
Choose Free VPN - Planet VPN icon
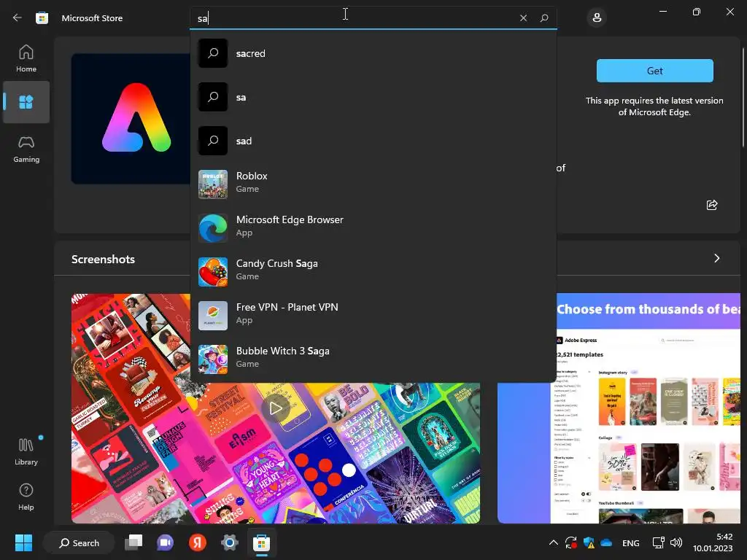213,316
